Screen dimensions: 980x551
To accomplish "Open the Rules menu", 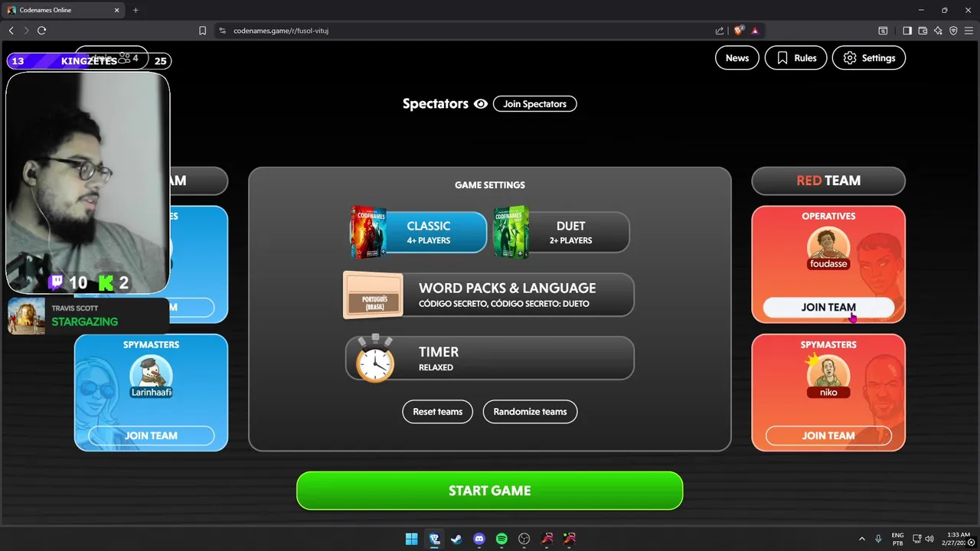I will click(796, 58).
